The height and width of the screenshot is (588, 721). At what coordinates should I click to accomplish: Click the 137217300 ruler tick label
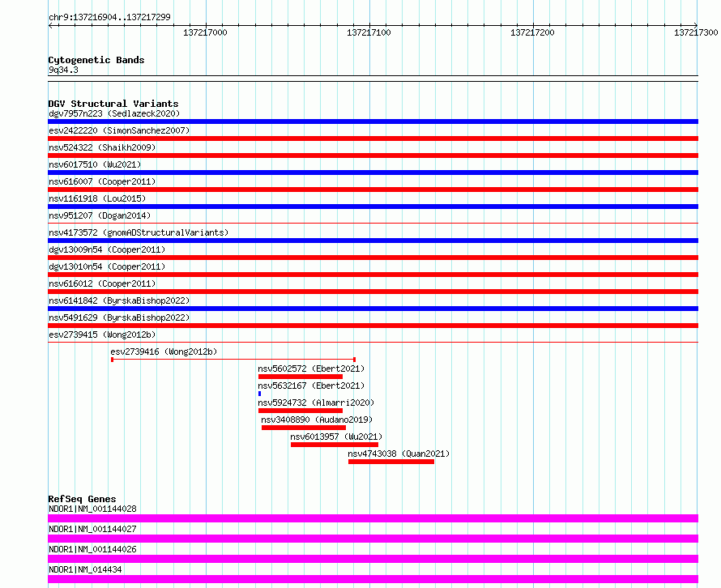coord(696,32)
